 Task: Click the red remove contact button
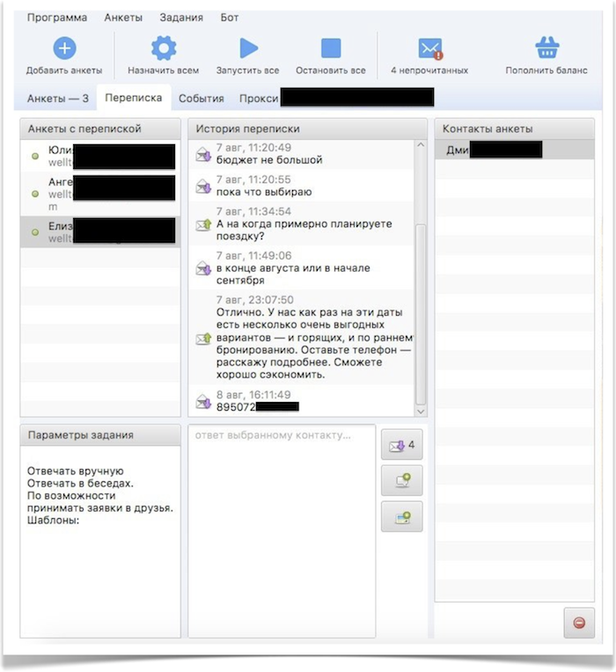pyautogui.click(x=579, y=623)
